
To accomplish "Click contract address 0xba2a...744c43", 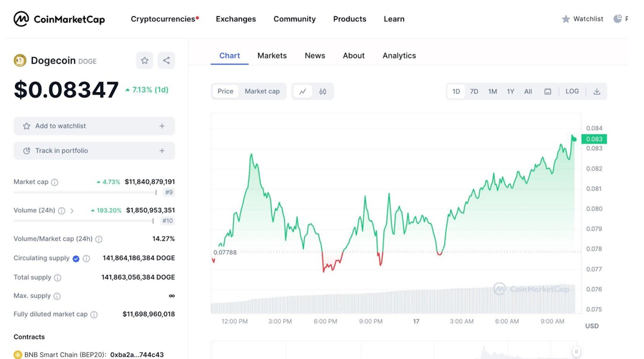I will click(137, 355).
